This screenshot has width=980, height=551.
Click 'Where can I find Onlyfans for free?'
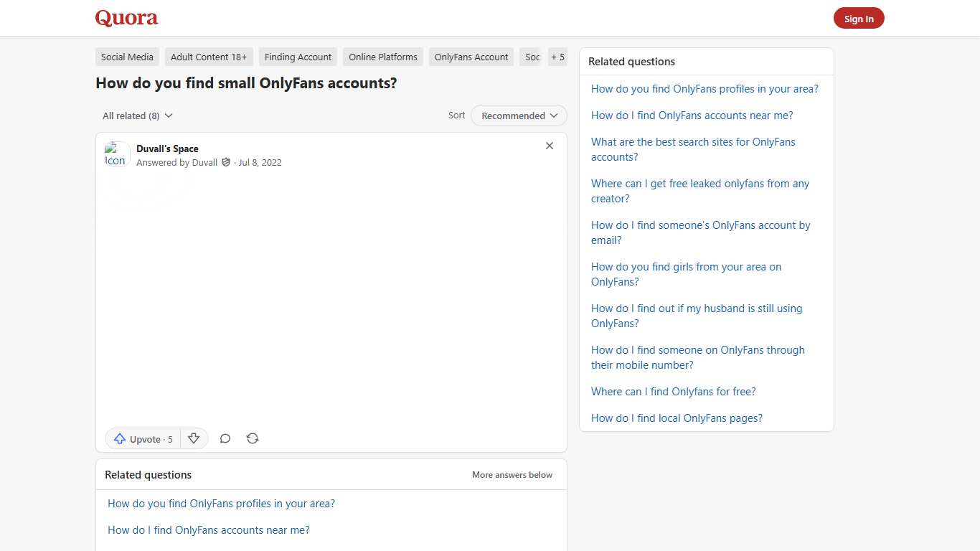coord(673,392)
